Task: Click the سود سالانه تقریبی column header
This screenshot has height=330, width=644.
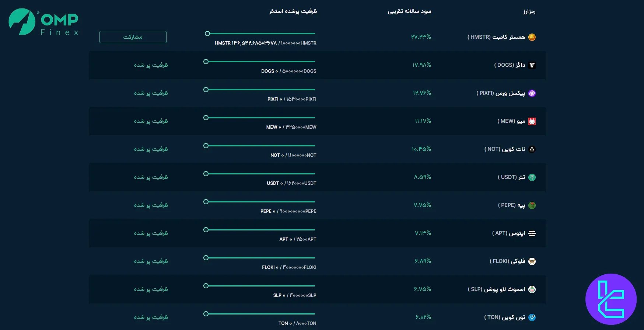Action: [x=409, y=11]
